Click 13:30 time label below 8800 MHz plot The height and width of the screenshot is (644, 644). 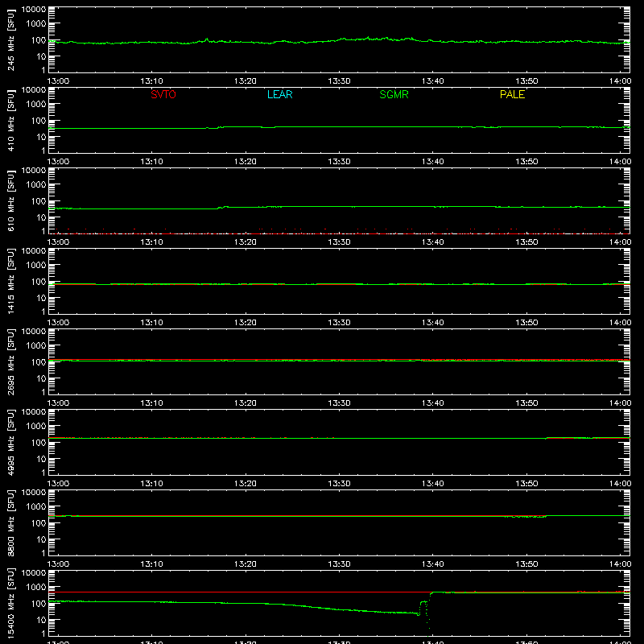coord(339,564)
